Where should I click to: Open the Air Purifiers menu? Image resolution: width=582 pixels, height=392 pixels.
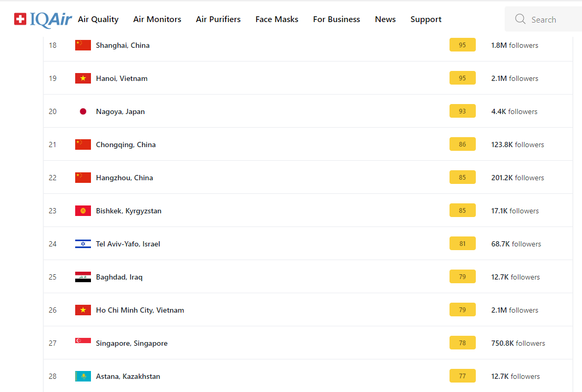[218, 19]
